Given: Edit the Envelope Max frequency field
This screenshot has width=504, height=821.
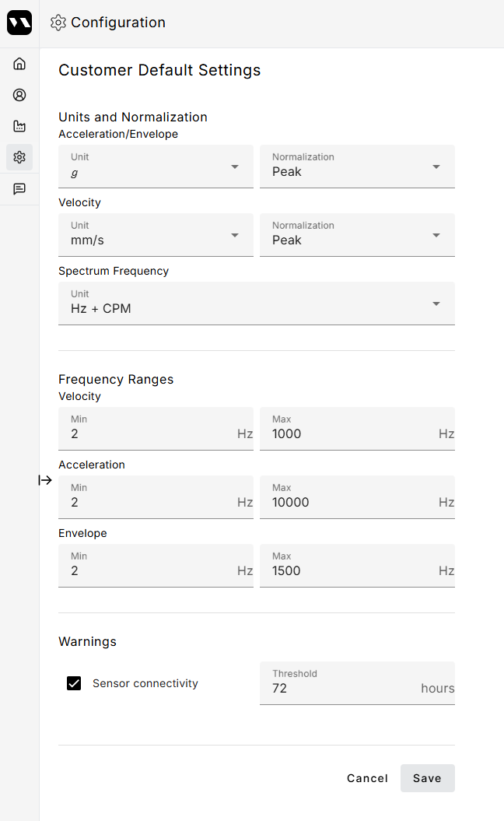Looking at the screenshot, I should (350, 570).
